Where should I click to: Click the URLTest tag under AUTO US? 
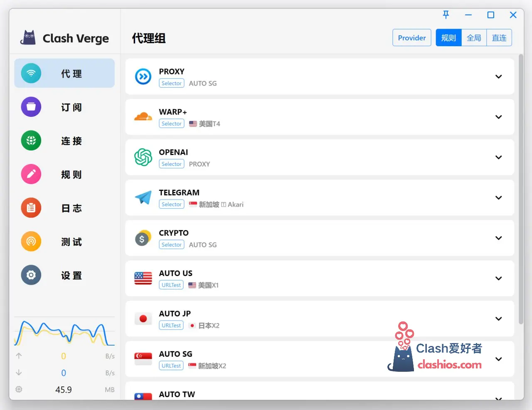point(171,285)
